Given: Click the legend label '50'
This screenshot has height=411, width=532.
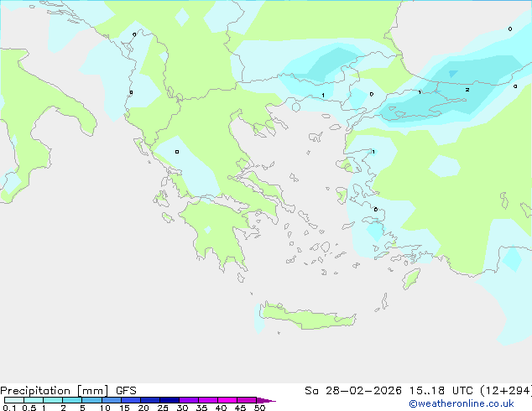Looking at the screenshot, I should [x=259, y=408].
